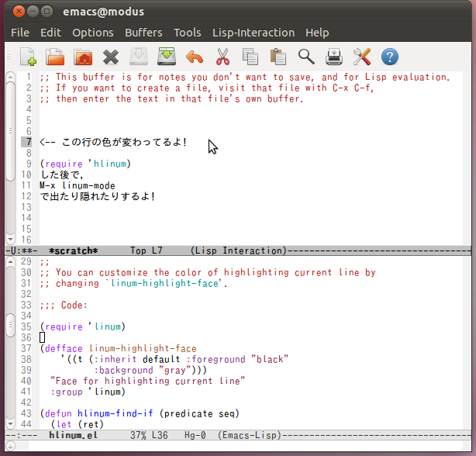The width and height of the screenshot is (476, 456).
Task: Click line number 36 in hlinum.el
Action: pos(26,337)
